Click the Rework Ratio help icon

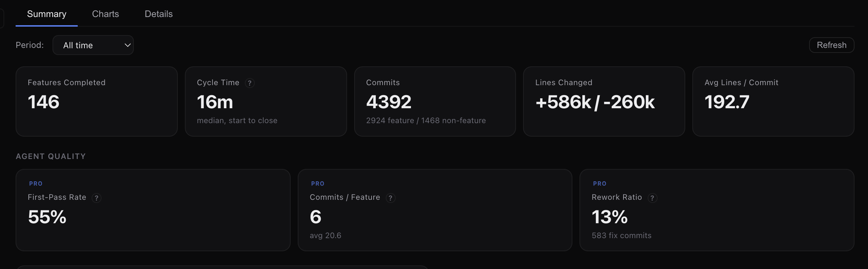pyautogui.click(x=653, y=198)
